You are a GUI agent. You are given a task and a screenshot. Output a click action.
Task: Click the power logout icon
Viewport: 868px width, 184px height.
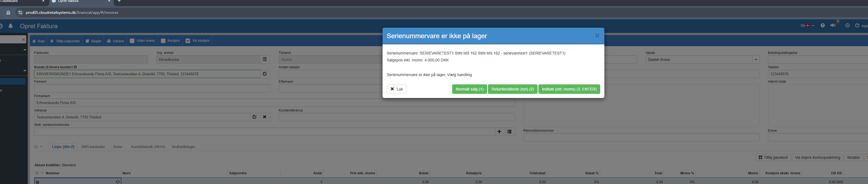(857, 25)
